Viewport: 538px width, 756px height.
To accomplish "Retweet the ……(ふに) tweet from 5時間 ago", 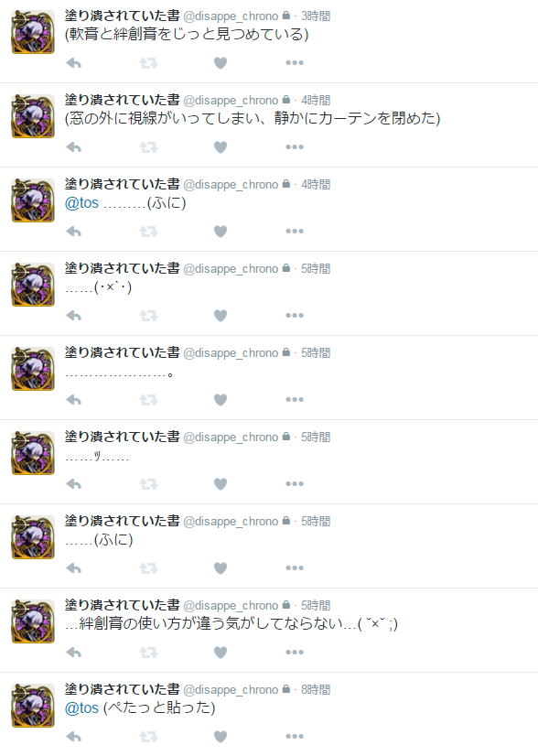I will click(x=148, y=568).
